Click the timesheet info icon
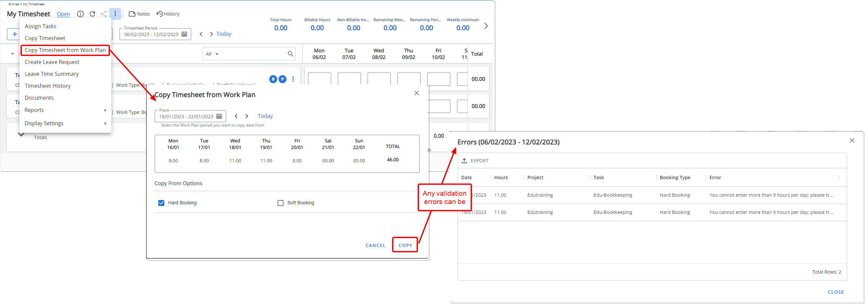868x307 pixels. click(x=80, y=14)
